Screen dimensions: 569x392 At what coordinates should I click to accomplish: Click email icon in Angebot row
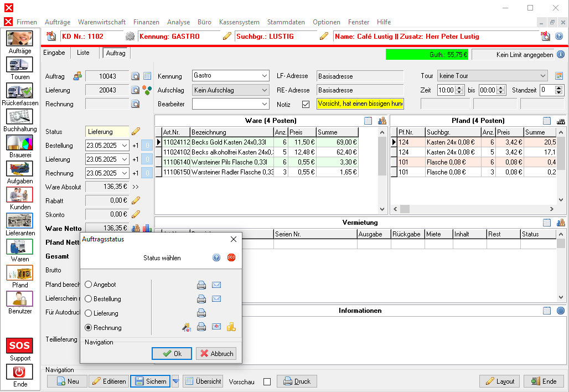216,285
